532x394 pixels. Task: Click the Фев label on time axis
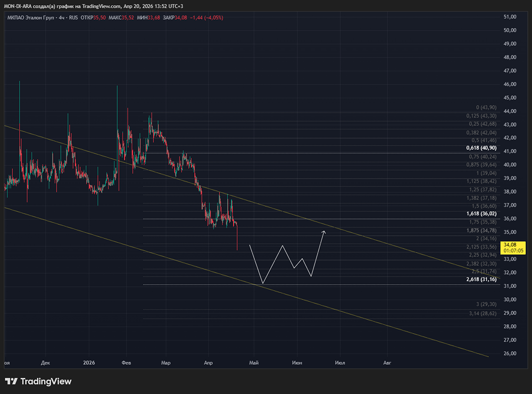tap(126, 363)
